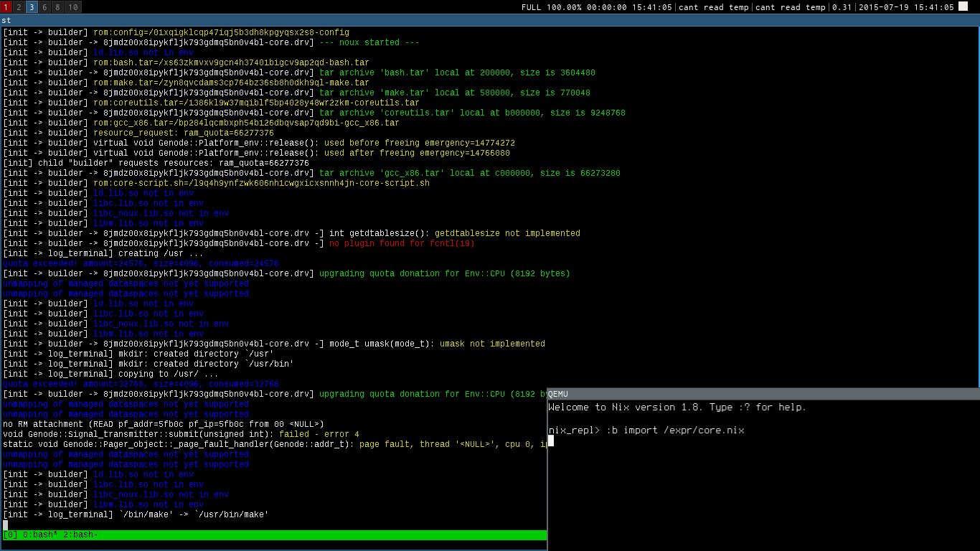980x551 pixels.
Task: Select tmux window 0:bash* in status line
Action: click(41, 535)
